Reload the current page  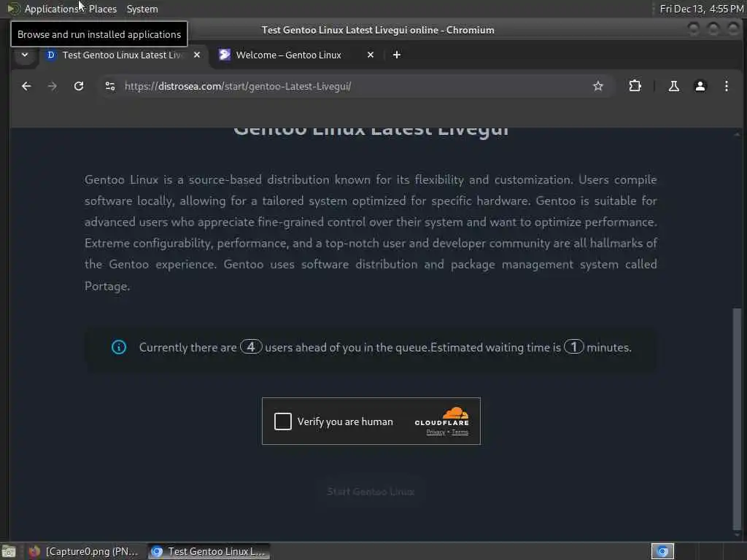(79, 86)
